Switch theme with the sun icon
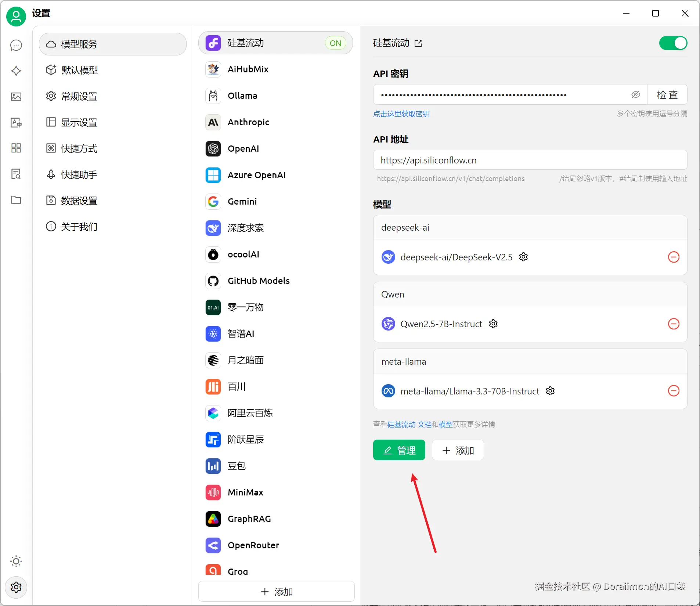The height and width of the screenshot is (606, 700). pos(16,561)
